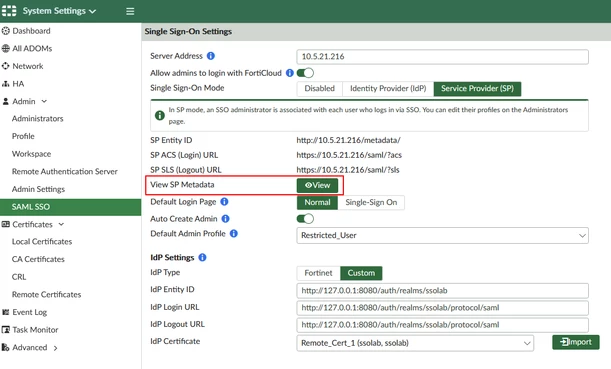Click the HA cluster icon
This screenshot has height=369, width=611.
coord(5,84)
